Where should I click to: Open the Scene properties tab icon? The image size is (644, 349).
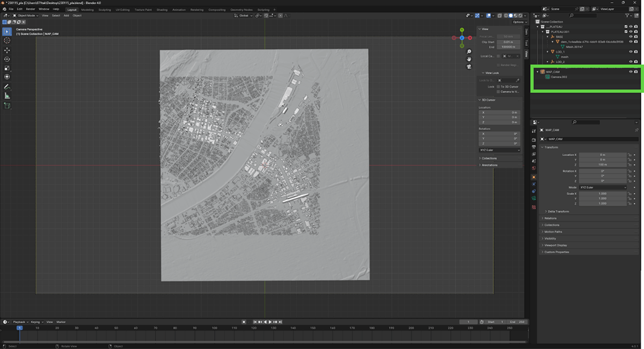click(533, 161)
